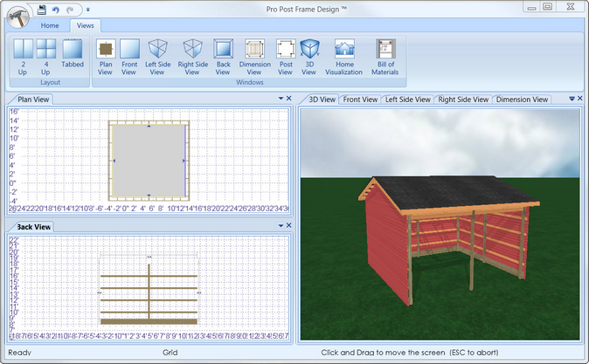Image resolution: width=589 pixels, height=364 pixels.
Task: Open the Front View window
Action: coord(129,57)
